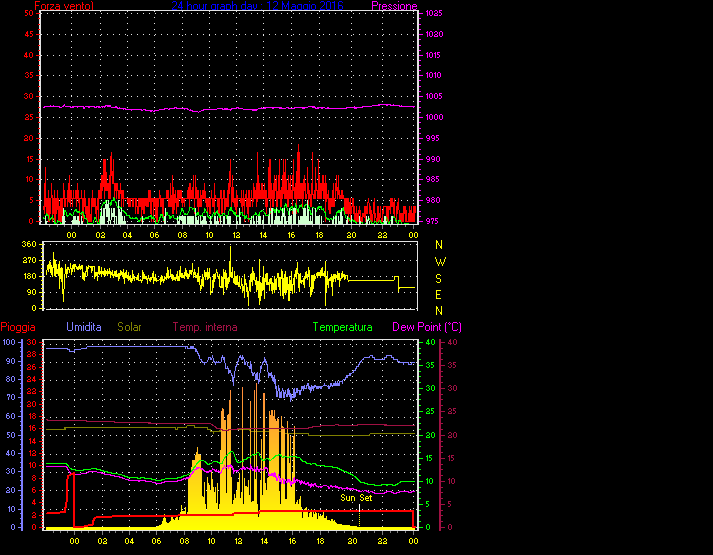
Task: Click the 06 hour label under bottom graph
Action: click(x=156, y=541)
